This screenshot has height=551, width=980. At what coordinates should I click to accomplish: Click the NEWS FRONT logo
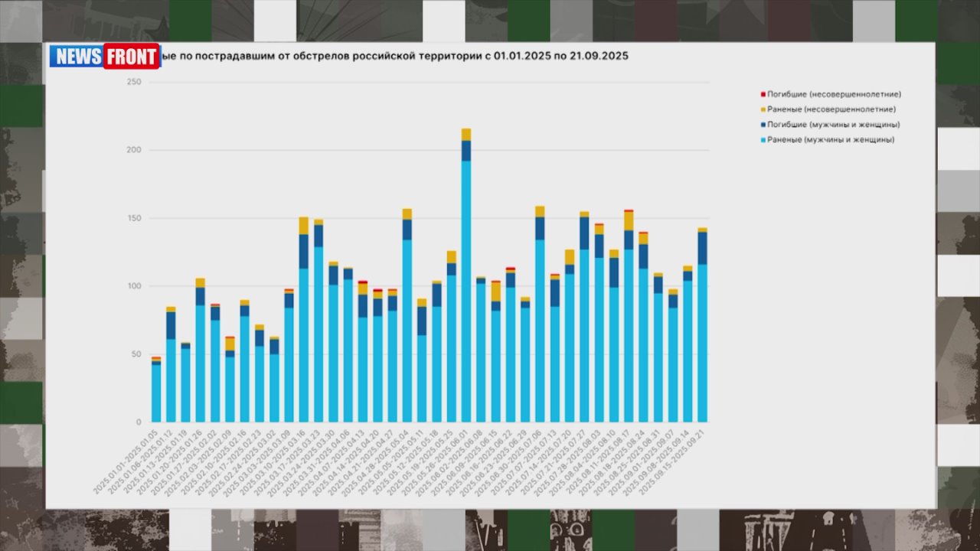[x=105, y=56]
